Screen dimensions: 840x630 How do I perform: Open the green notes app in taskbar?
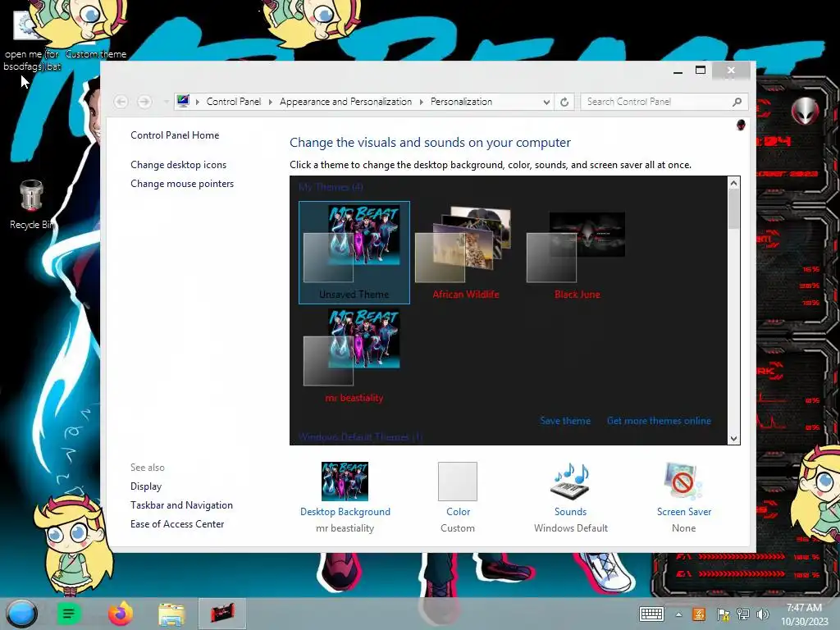[x=69, y=614]
